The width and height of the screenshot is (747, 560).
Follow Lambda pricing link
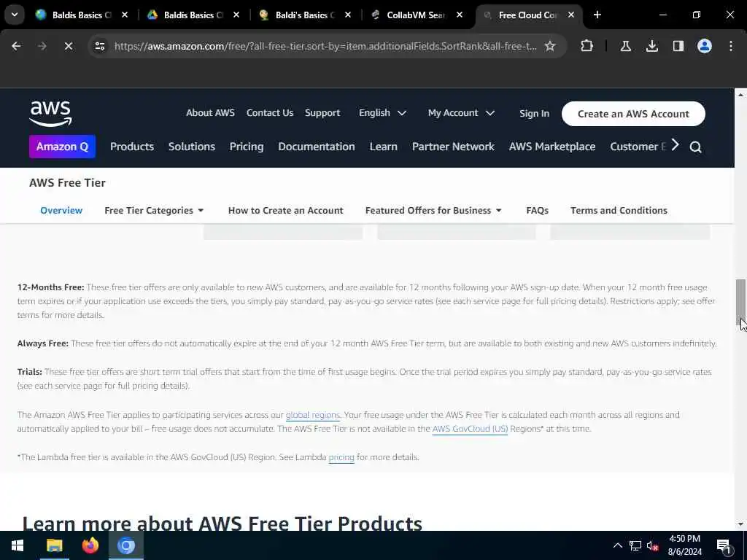pyautogui.click(x=341, y=458)
